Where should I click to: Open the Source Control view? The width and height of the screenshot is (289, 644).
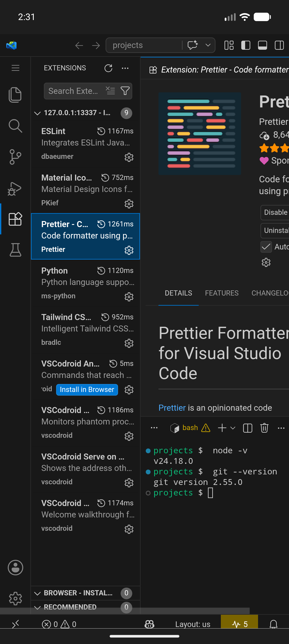pyautogui.click(x=15, y=157)
